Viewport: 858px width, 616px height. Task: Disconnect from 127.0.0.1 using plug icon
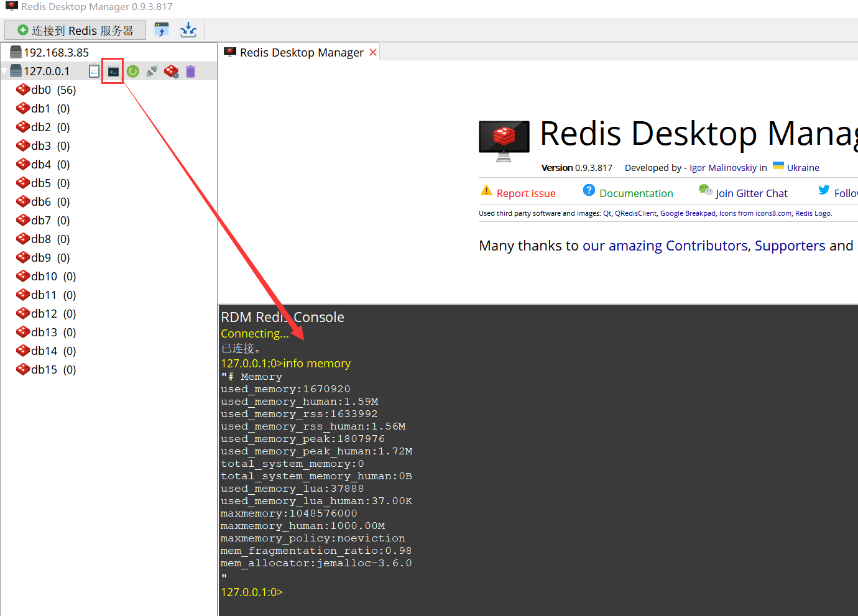[152, 71]
